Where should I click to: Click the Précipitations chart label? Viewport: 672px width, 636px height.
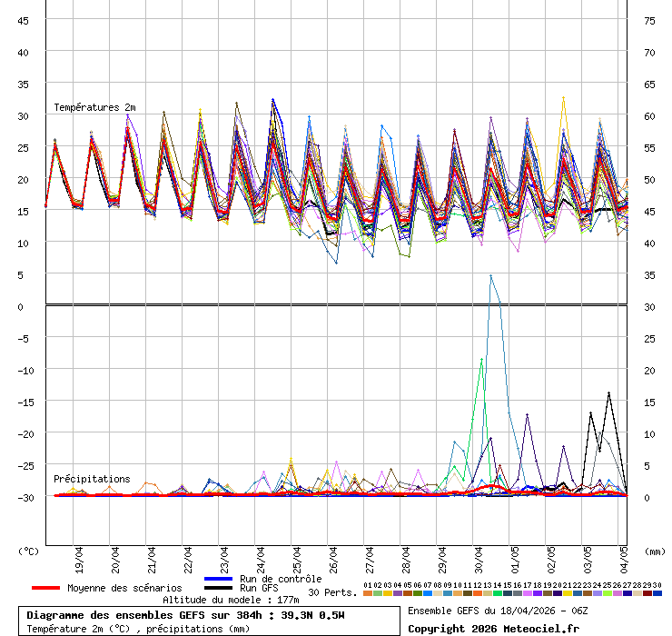92,479
